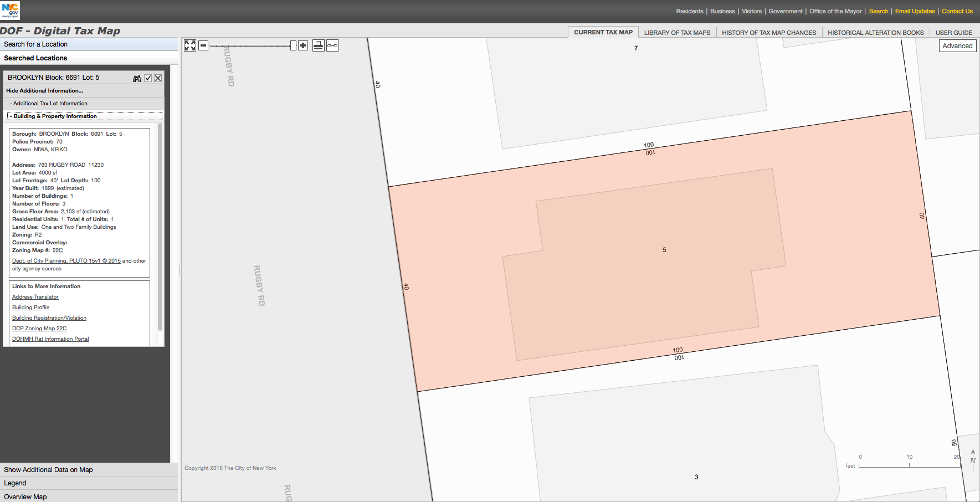Click the full extent map icon
The width and height of the screenshot is (980, 502).
click(x=190, y=45)
